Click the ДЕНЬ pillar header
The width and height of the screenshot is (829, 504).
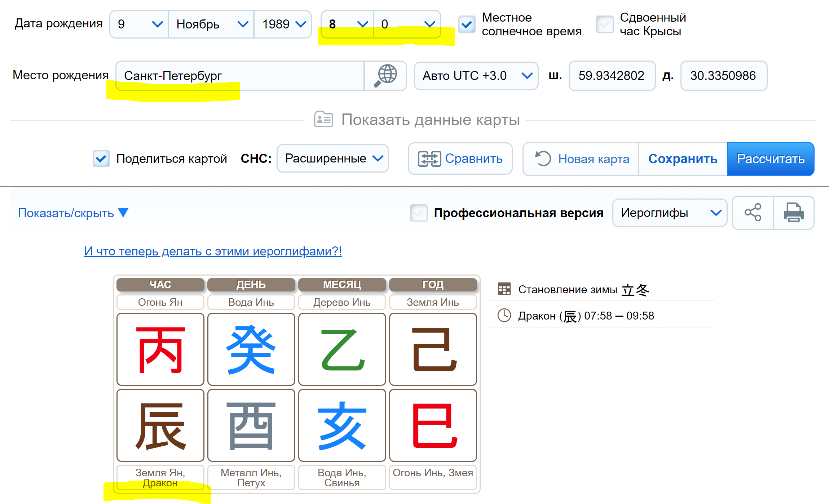click(x=251, y=285)
